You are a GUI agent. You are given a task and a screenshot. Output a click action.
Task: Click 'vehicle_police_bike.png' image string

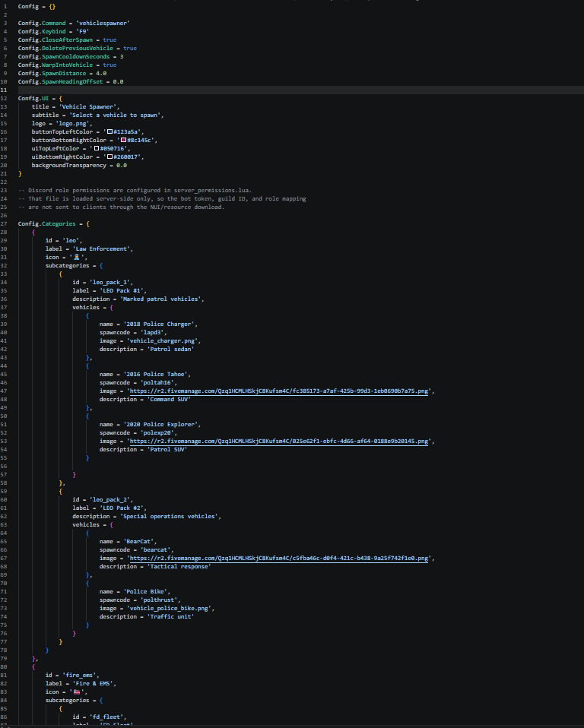(169, 608)
